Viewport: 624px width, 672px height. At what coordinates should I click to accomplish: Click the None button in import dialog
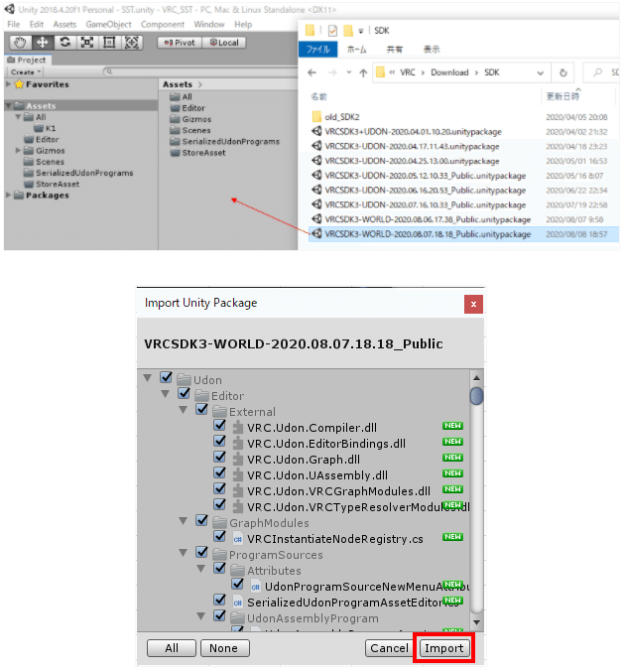224,648
